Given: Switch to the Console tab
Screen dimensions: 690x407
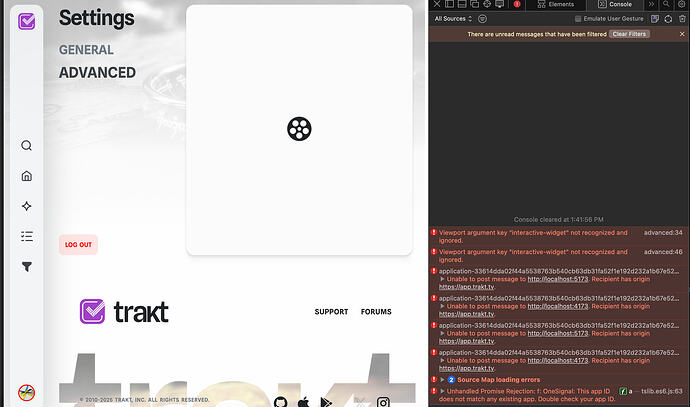Looking at the screenshot, I should (615, 4).
